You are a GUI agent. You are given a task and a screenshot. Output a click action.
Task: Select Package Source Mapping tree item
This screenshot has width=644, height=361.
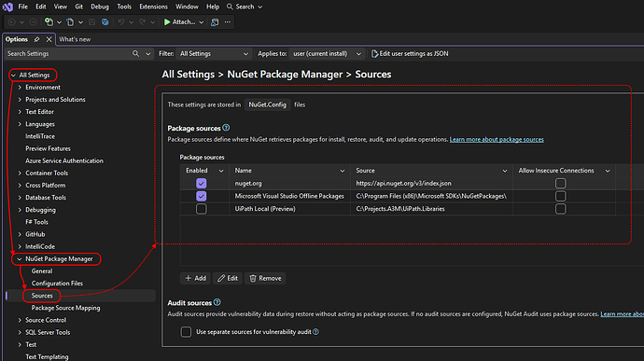click(65, 308)
